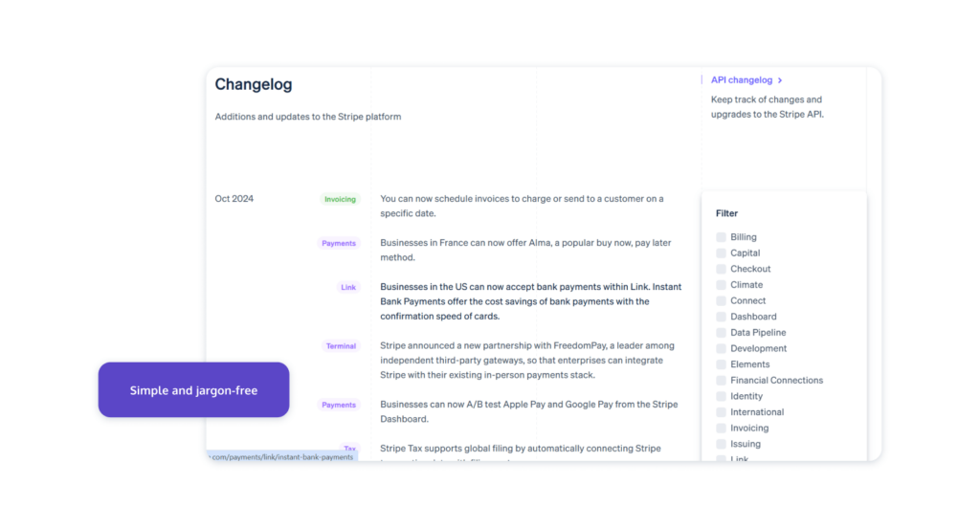Enable the Dashboard filter checkbox
The height and width of the screenshot is (528, 980).
[x=721, y=317]
